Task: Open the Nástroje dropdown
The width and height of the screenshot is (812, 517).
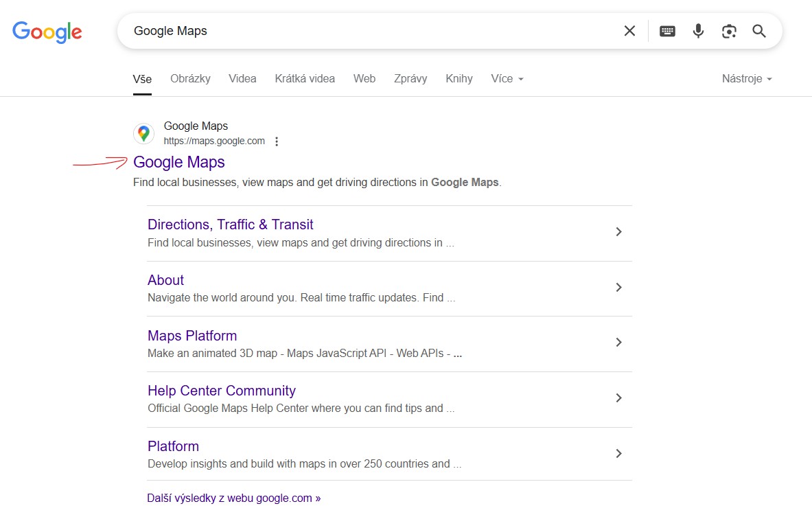Action: (x=747, y=79)
